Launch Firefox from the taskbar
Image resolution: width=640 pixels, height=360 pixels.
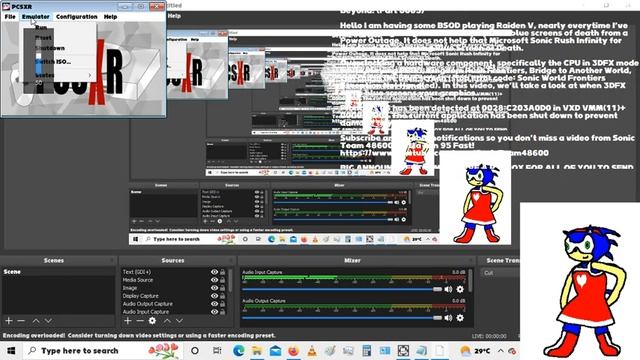point(293,351)
